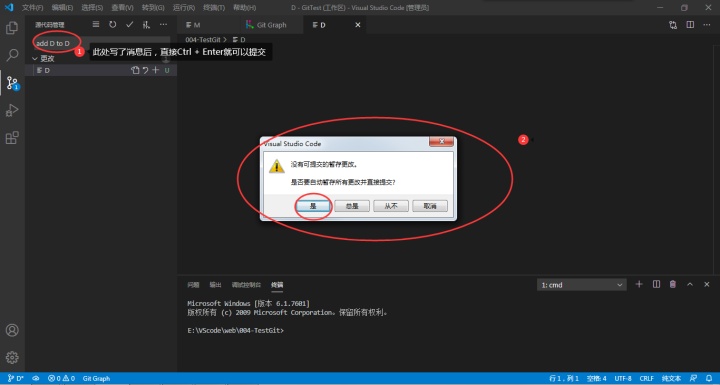Open Git Graph from source control header
Image resolution: width=720 pixels, height=385 pixels.
[146, 25]
